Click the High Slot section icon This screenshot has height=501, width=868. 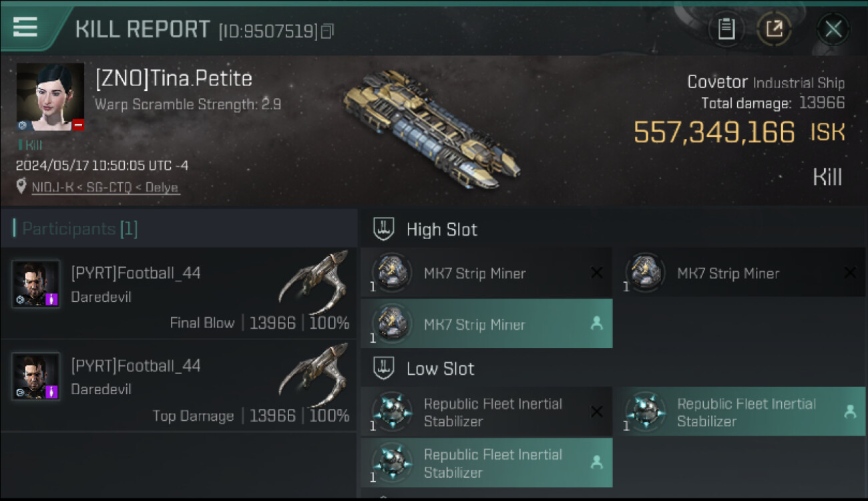tap(383, 230)
